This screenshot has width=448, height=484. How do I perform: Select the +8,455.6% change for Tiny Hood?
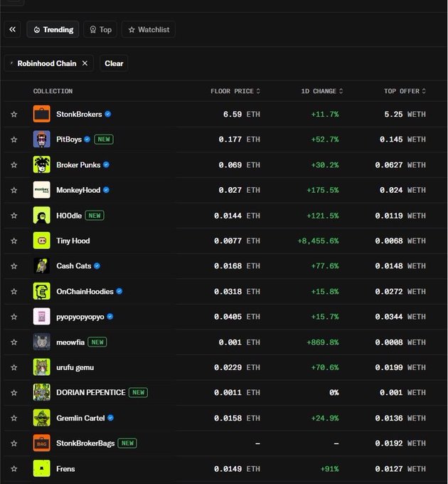[318, 241]
